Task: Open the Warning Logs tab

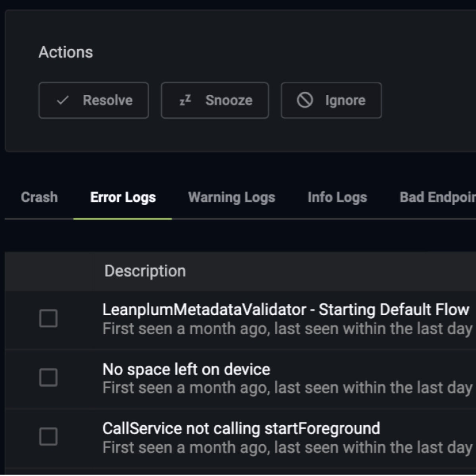Action: (x=232, y=197)
